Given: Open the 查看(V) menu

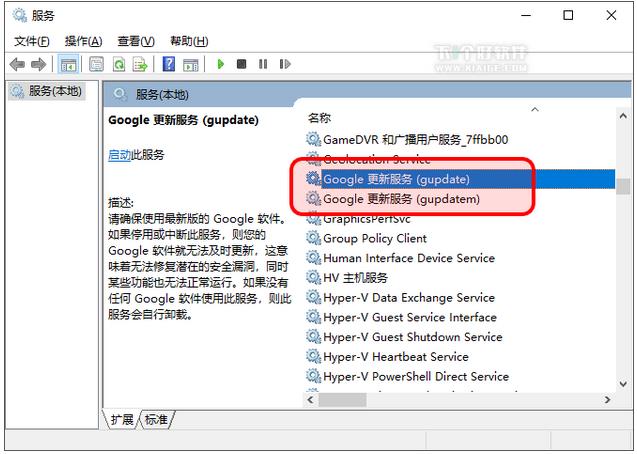Looking at the screenshot, I should tap(136, 41).
